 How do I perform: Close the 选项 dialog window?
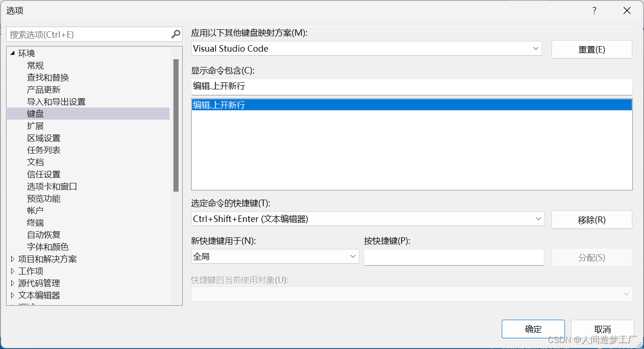[627, 11]
